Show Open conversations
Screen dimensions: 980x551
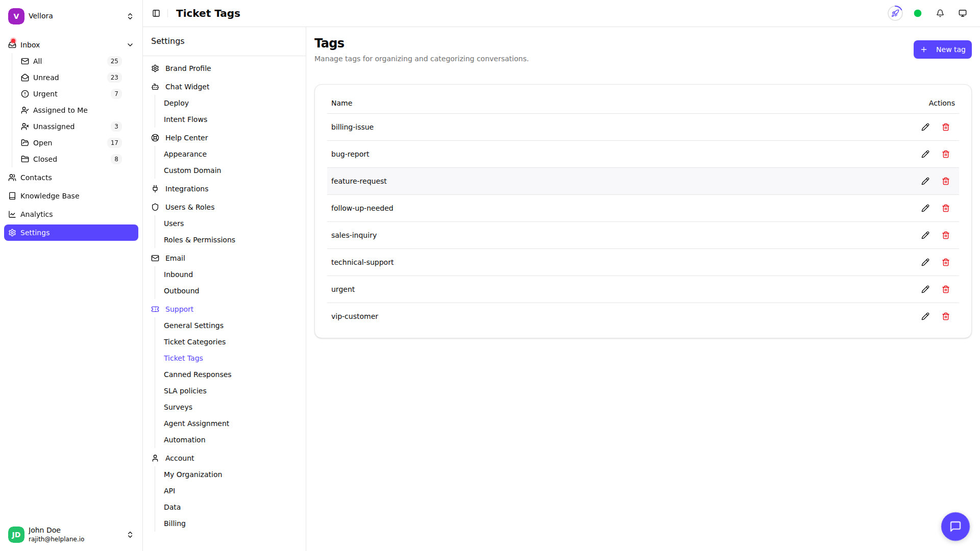click(x=71, y=143)
